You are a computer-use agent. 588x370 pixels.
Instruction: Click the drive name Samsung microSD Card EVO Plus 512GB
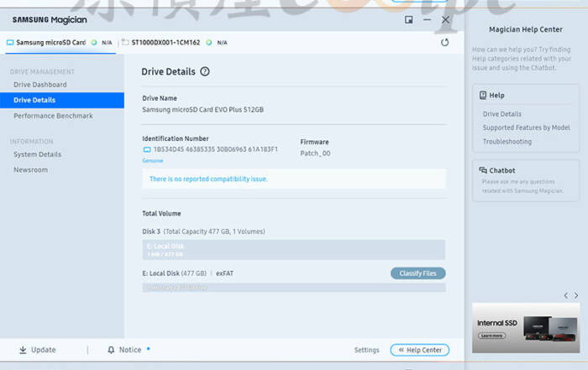click(203, 110)
